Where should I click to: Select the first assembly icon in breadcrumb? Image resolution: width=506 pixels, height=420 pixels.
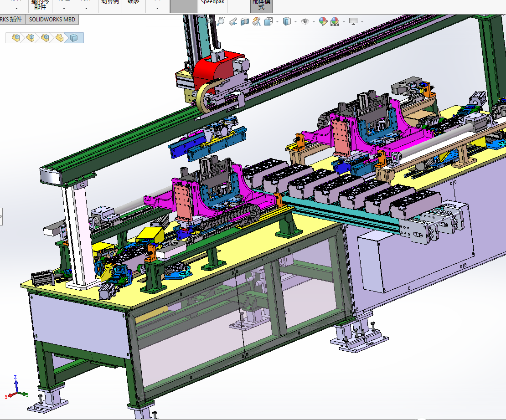click(x=15, y=38)
